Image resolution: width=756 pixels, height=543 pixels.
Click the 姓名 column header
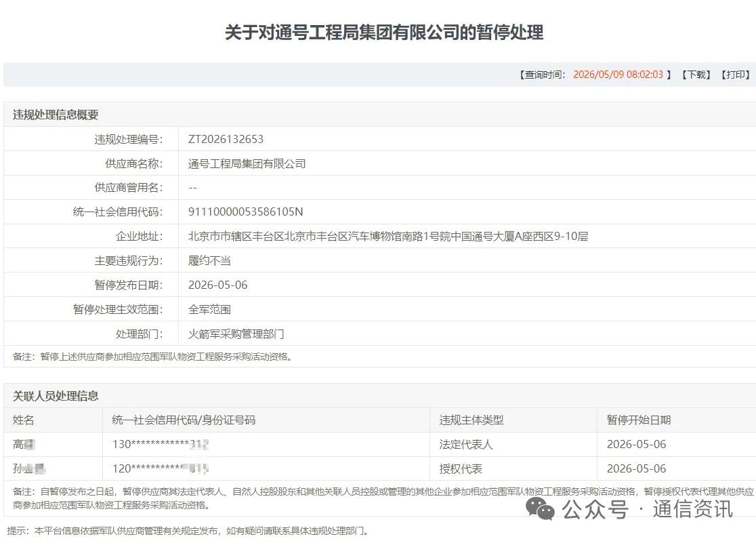coord(23,420)
